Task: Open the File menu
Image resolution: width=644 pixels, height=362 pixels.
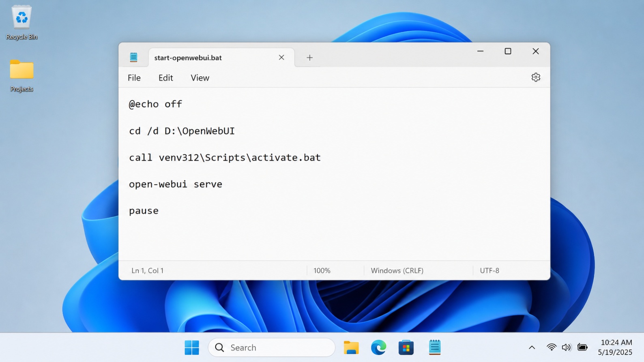Action: coord(134,78)
